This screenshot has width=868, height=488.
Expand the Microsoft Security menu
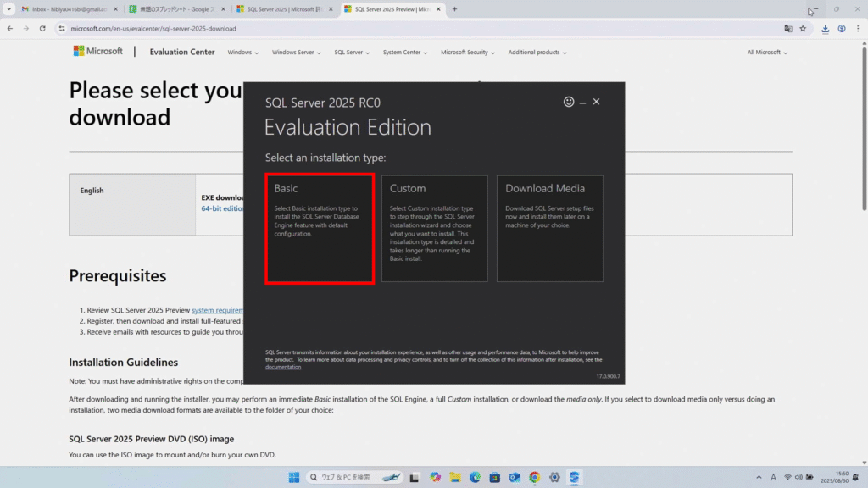click(468, 52)
